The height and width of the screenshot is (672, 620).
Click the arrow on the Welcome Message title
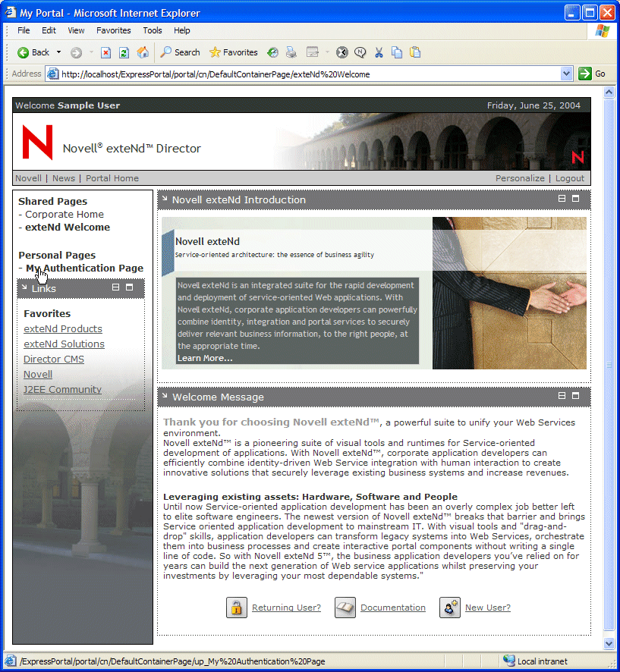[x=165, y=395]
